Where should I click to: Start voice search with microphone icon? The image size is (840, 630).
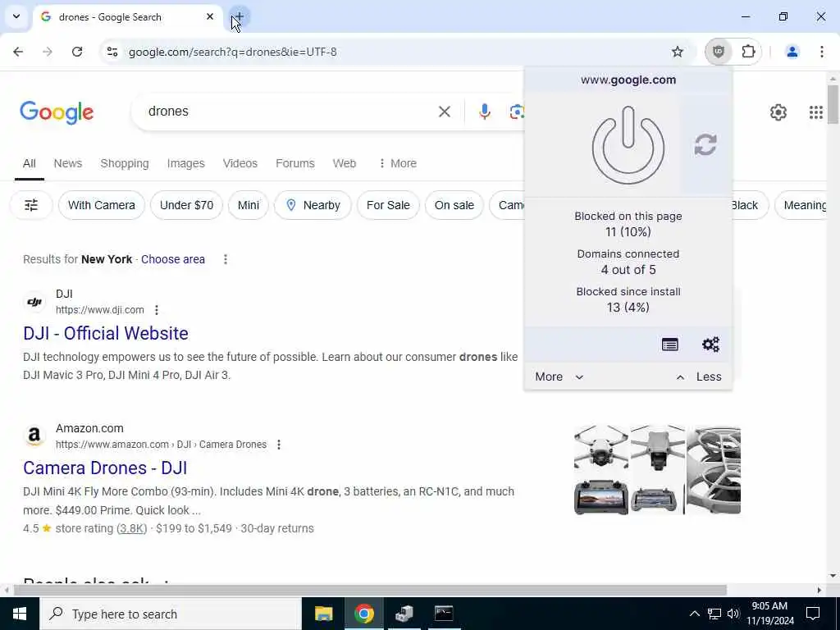484,112
